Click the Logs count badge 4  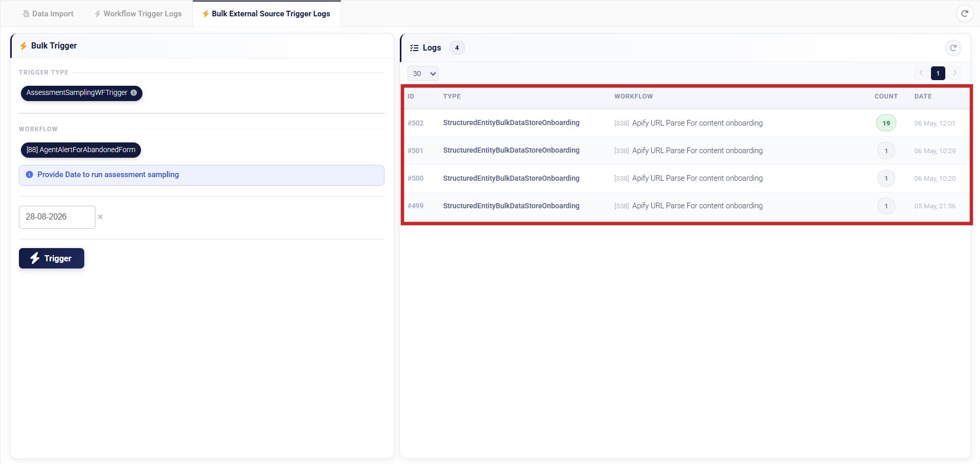coord(457,48)
